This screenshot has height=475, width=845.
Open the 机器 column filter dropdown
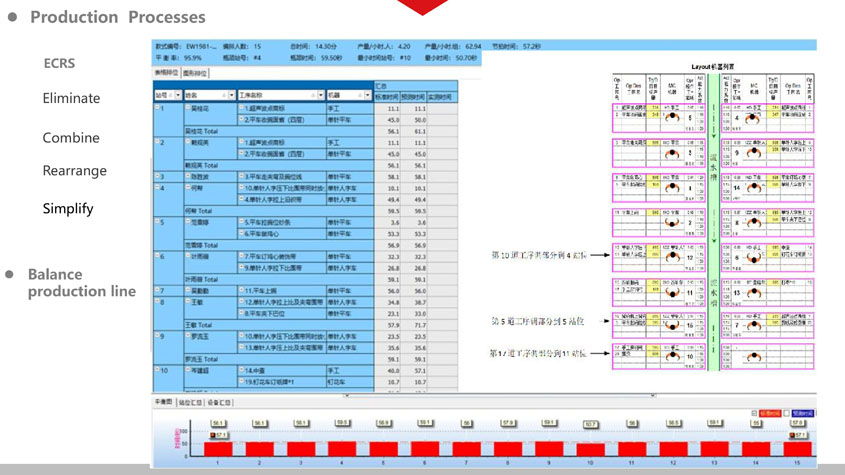pyautogui.click(x=367, y=96)
